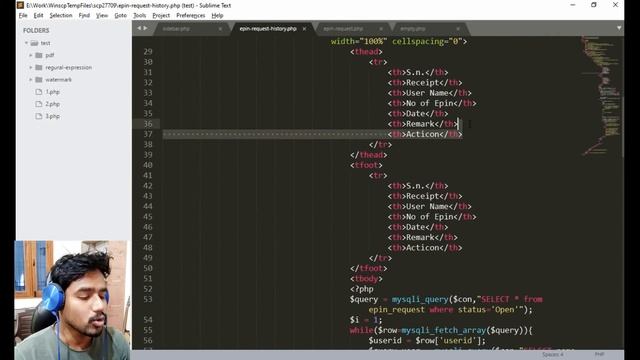Place cursor in Remark on line 47

(420, 237)
